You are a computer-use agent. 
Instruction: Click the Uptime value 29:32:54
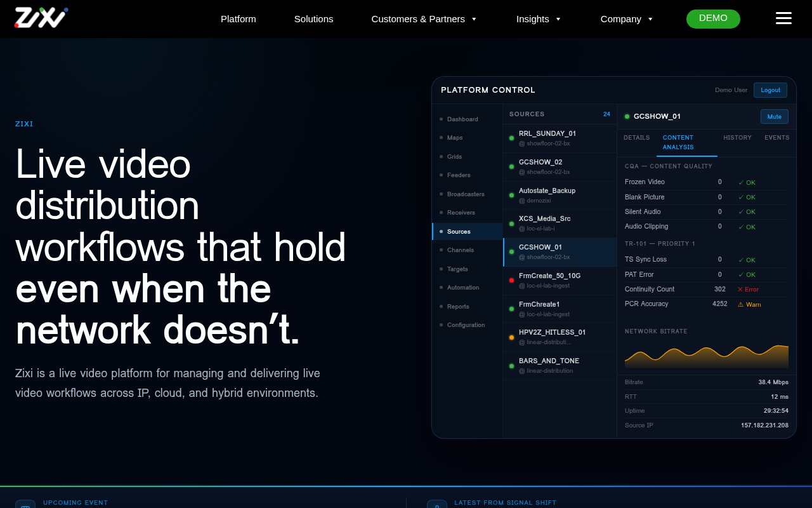click(x=776, y=411)
